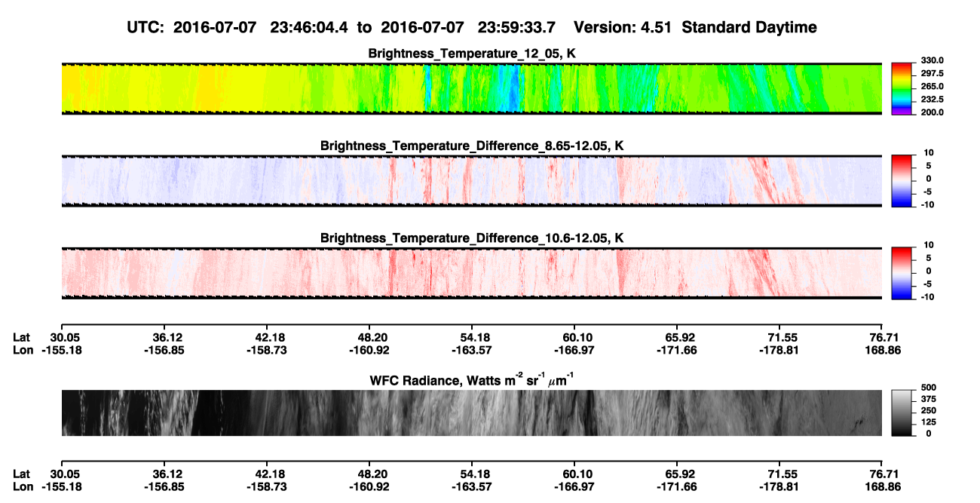This screenshot has width=980, height=503.
Task: Click the 'Lon' label beneath the 10.6-12.05 panel
Action: coord(23,350)
